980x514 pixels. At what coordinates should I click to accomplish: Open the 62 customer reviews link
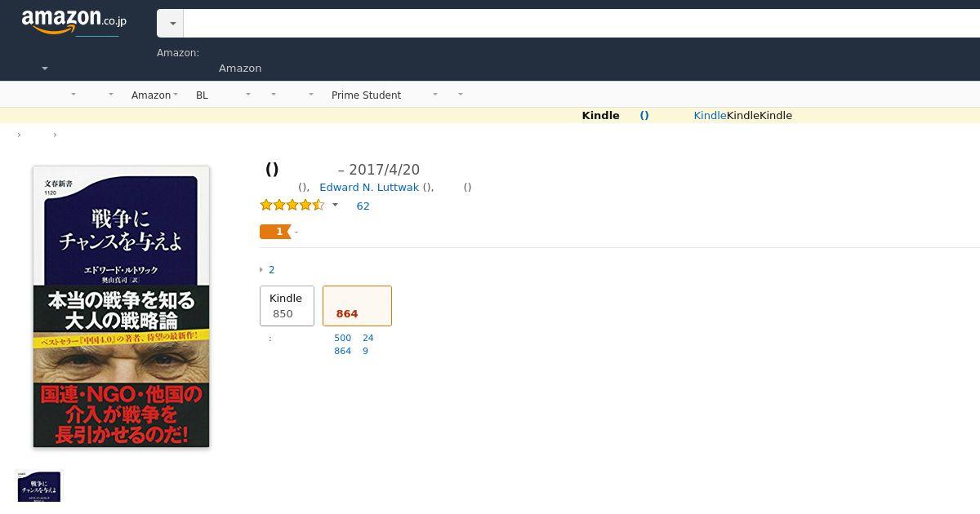pyautogui.click(x=363, y=206)
